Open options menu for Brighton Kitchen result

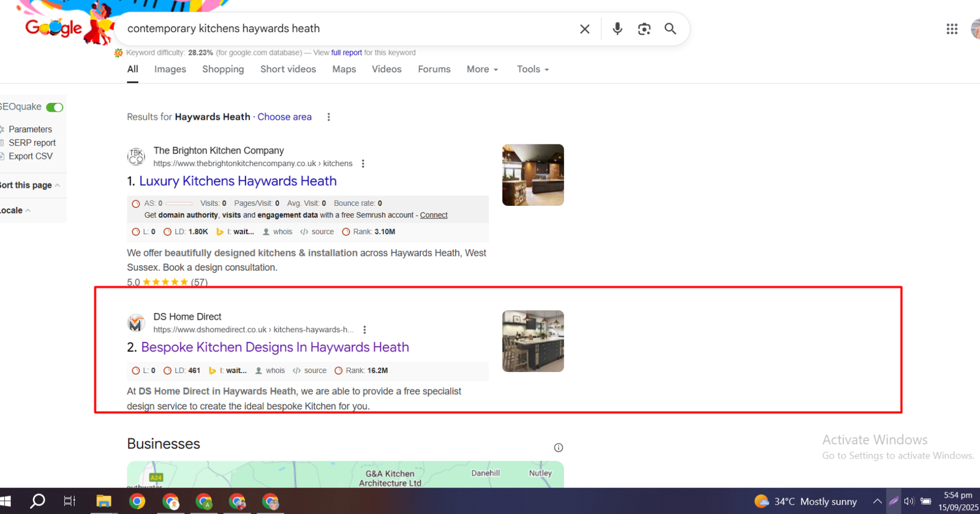[x=363, y=164]
